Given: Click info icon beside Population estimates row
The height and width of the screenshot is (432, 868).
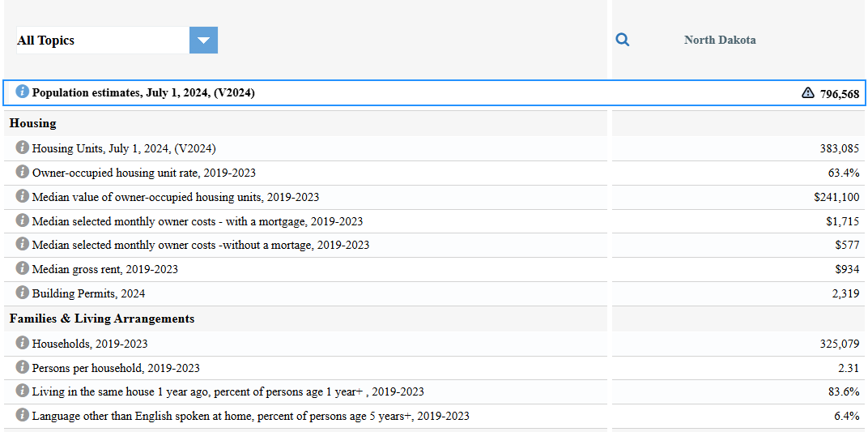Looking at the screenshot, I should pos(23,92).
